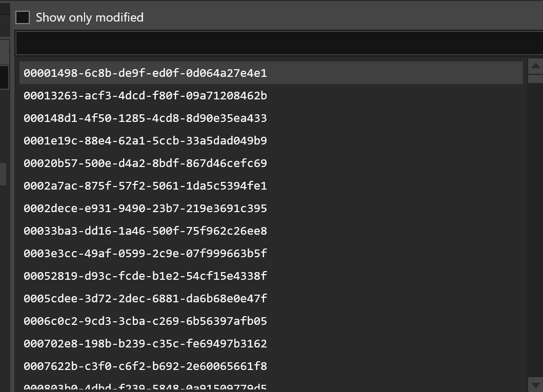Image resolution: width=543 pixels, height=392 pixels.
Task: Pick GUID 000702e8-198b-b239-c35c-fe69497b3162
Action: pyautogui.click(x=145, y=344)
